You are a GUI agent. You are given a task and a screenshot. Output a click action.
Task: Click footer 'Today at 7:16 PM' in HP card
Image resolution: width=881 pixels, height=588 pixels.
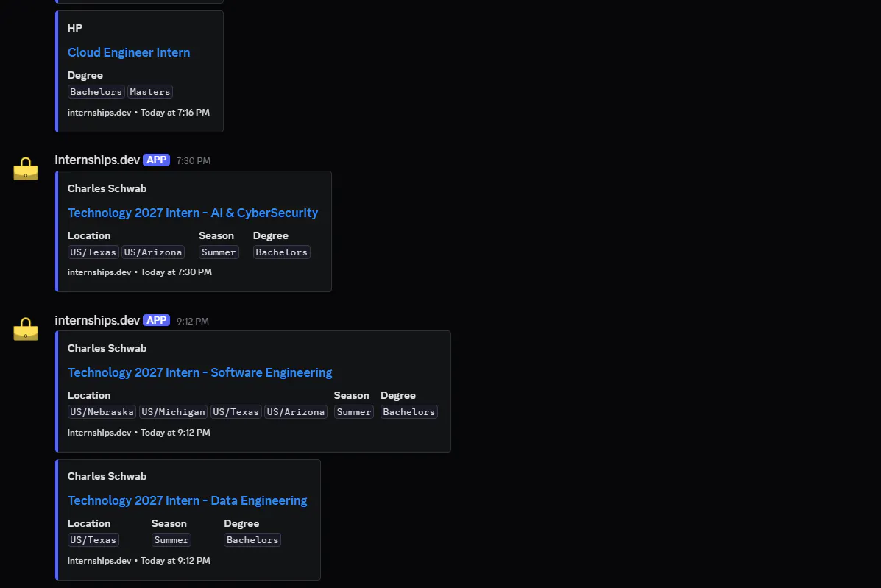(x=175, y=113)
